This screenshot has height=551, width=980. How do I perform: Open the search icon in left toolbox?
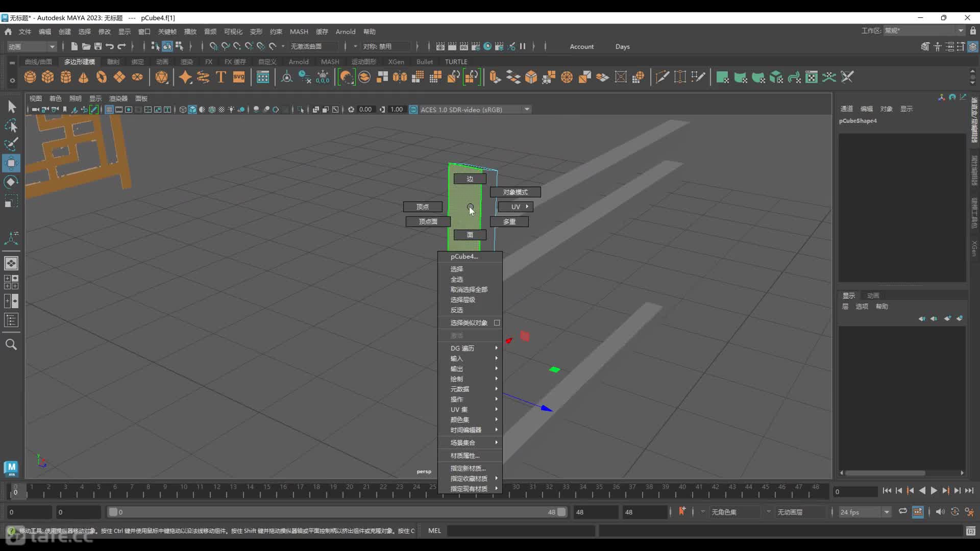pyautogui.click(x=11, y=345)
